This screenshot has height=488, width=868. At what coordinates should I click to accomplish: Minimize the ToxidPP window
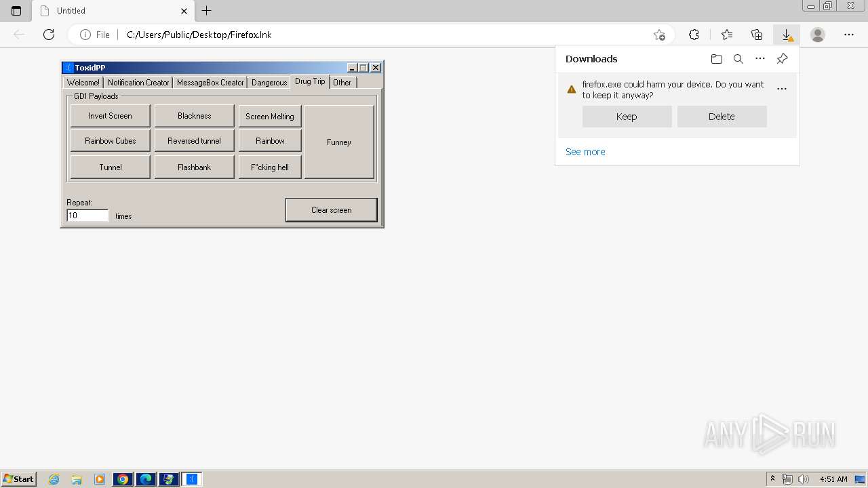352,68
